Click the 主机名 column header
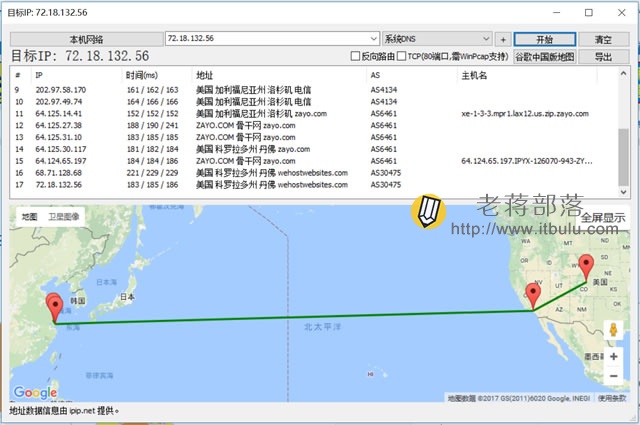The image size is (640, 425). point(527,75)
